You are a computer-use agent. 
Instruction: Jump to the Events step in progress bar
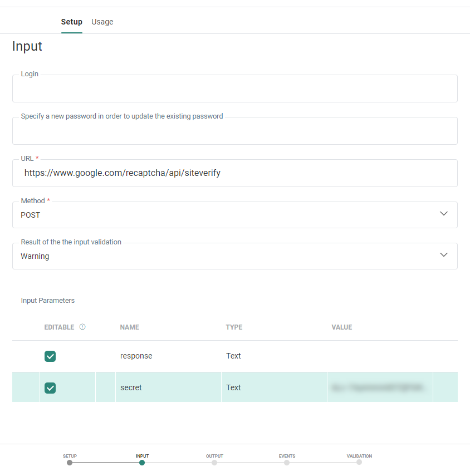click(x=287, y=462)
